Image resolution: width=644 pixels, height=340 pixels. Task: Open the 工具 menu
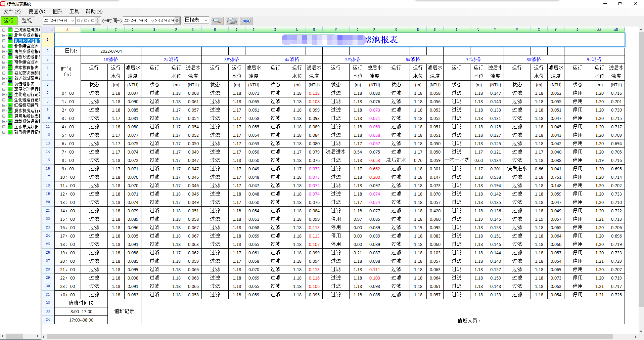point(74,11)
